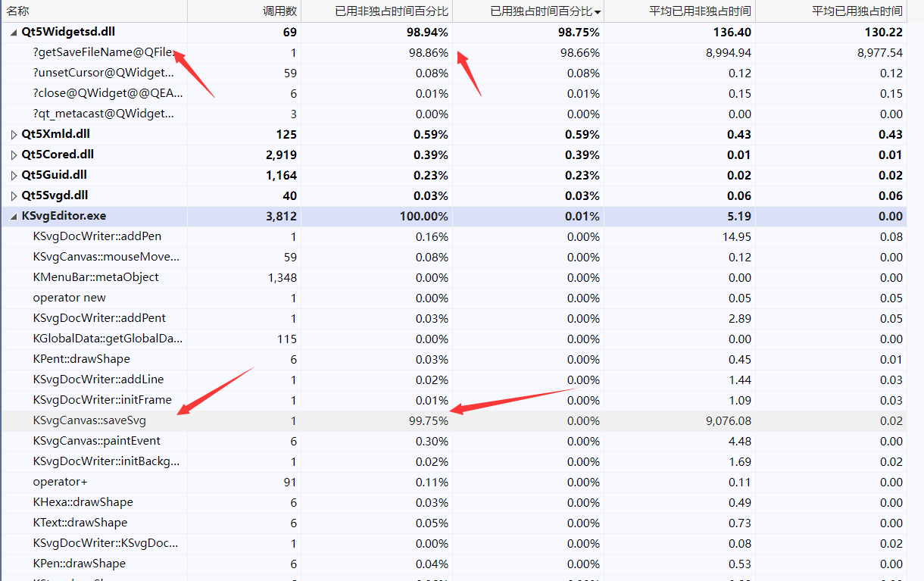Expand the Qt5Cored.dll module node

click(x=14, y=155)
